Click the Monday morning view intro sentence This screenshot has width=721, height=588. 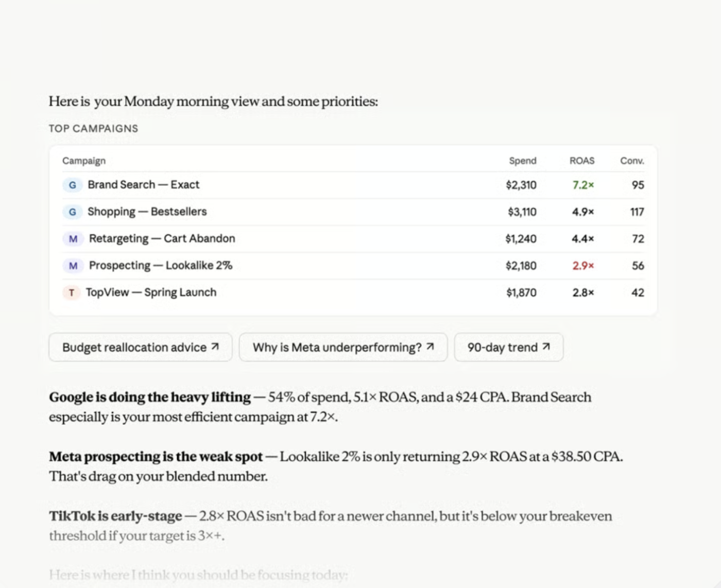tap(213, 101)
